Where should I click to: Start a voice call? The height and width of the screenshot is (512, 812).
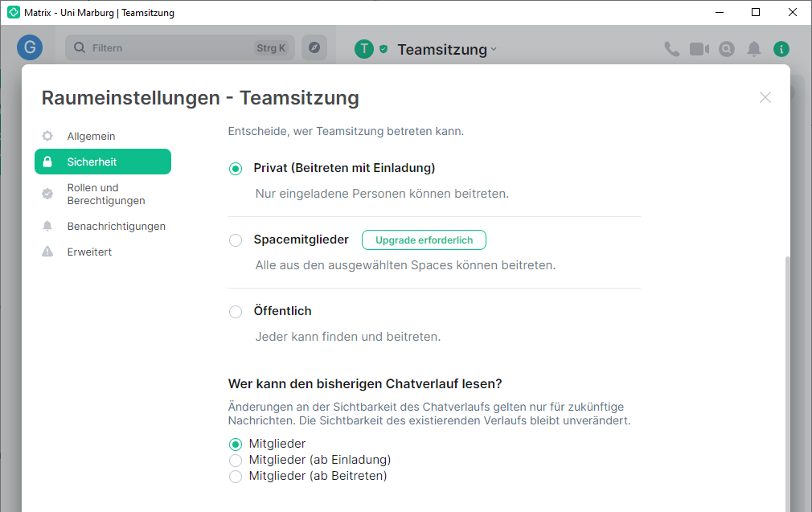pos(671,49)
